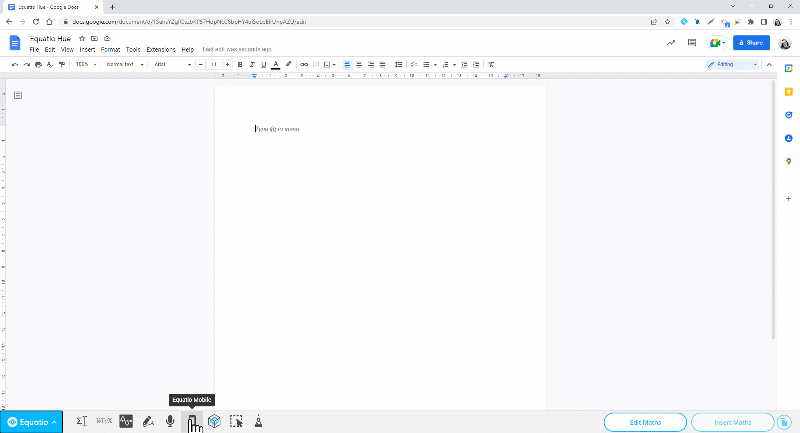
Task: Clear formatting
Action: [x=491, y=64]
